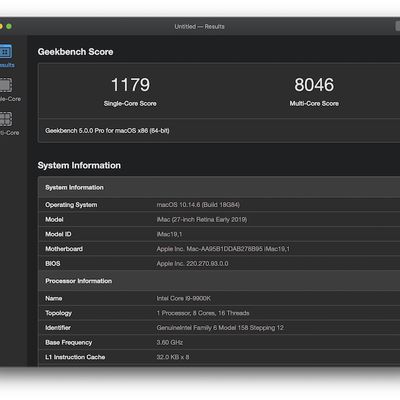400x400 pixels.
Task: Click the Base Frequency row label
Action: point(69,342)
